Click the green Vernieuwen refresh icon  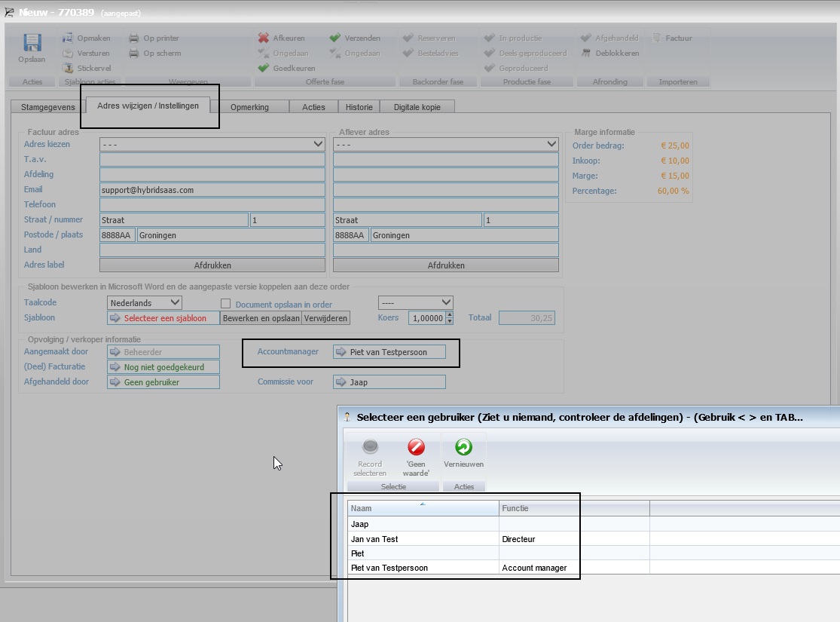click(x=463, y=447)
